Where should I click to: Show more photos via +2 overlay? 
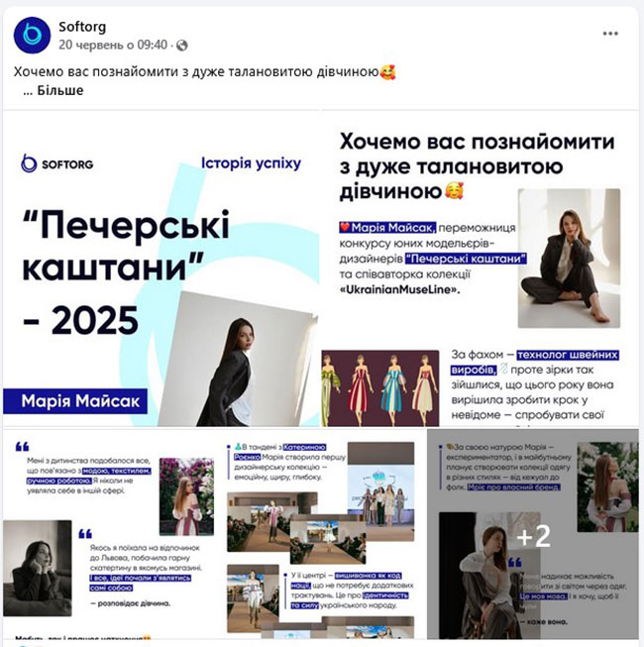533,534
